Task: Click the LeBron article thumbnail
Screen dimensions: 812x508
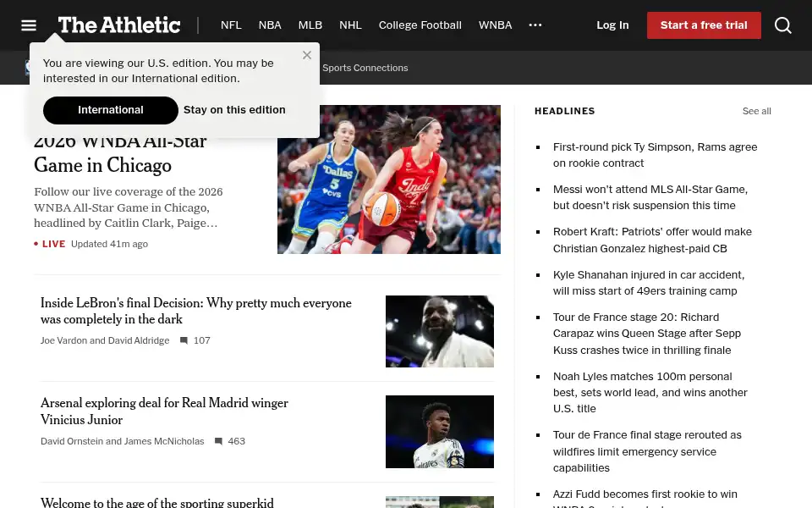Action: coord(440,331)
